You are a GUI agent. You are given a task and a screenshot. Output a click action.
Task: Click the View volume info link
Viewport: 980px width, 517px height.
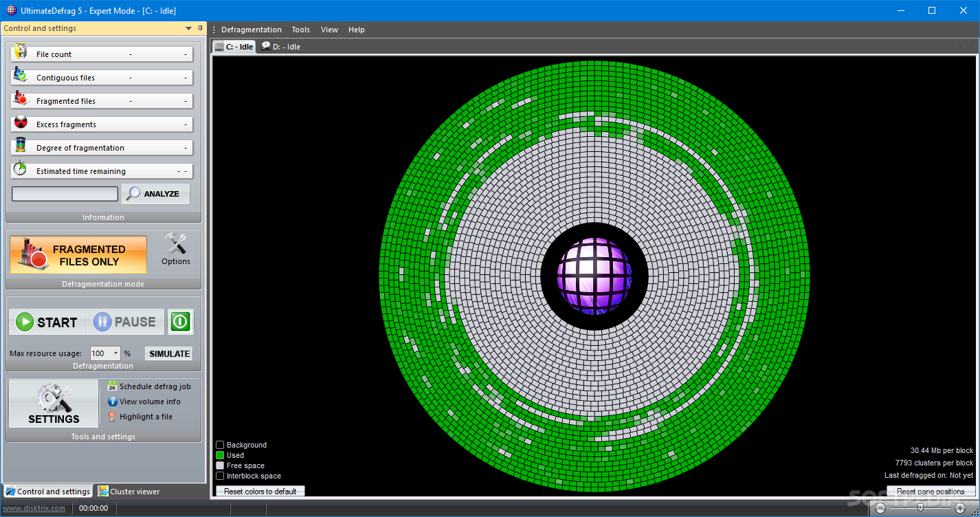150,401
